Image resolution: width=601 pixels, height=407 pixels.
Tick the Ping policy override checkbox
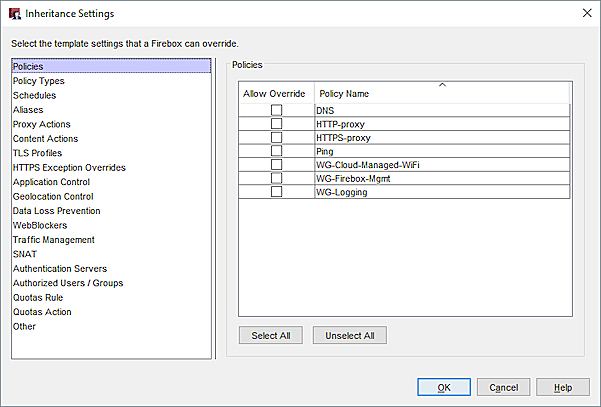tap(276, 151)
